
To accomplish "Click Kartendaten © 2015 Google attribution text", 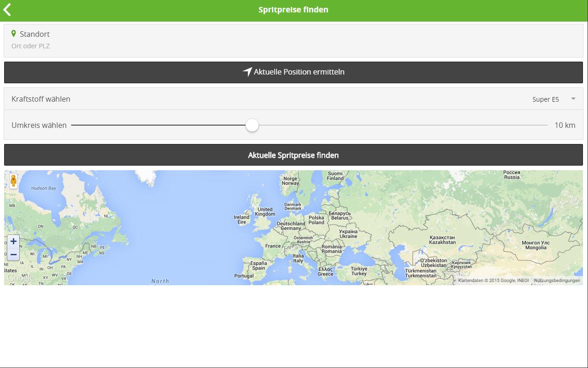I will click(x=493, y=280).
